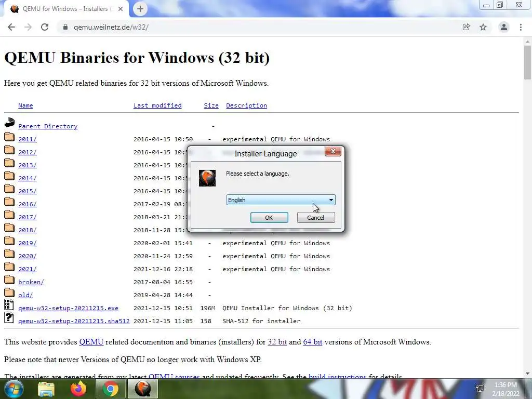Image resolution: width=532 pixels, height=399 pixels.
Task: Open the 2014/ directory link
Action: [x=28, y=178]
